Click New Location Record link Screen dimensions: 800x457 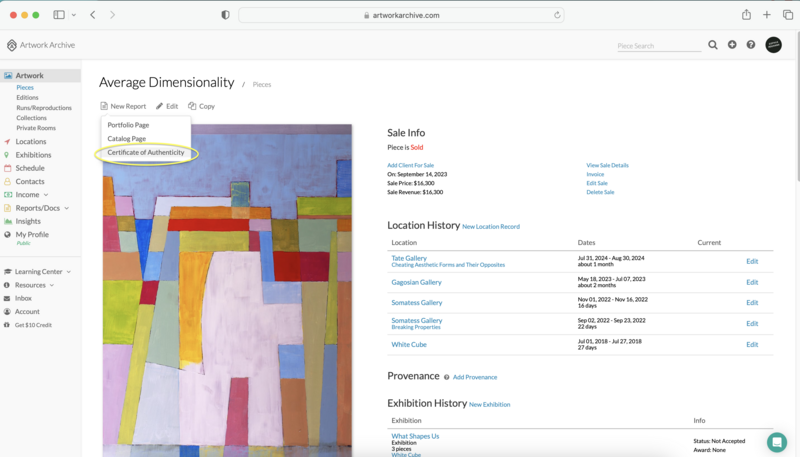[491, 226]
